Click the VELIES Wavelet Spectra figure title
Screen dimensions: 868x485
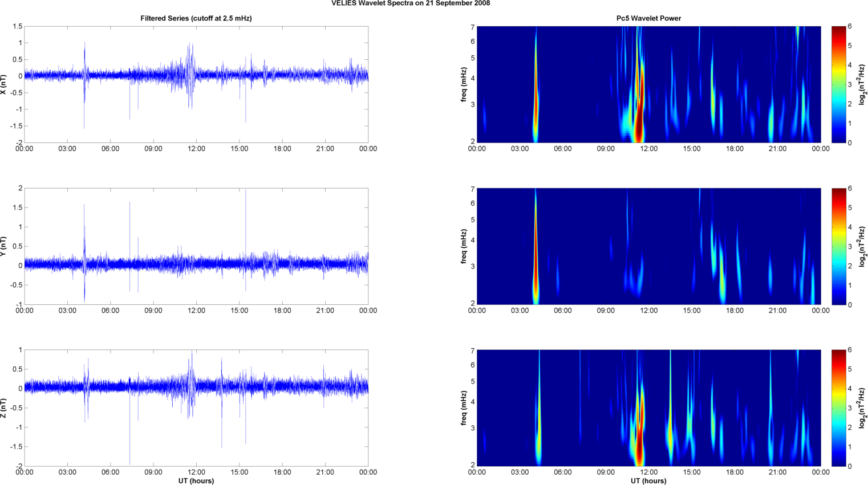411,3
